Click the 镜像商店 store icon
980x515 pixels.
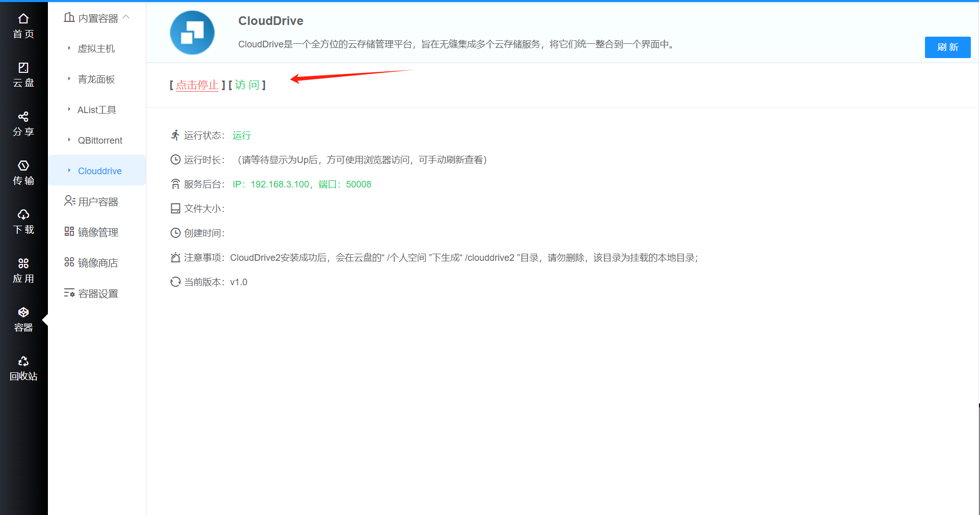(x=69, y=262)
